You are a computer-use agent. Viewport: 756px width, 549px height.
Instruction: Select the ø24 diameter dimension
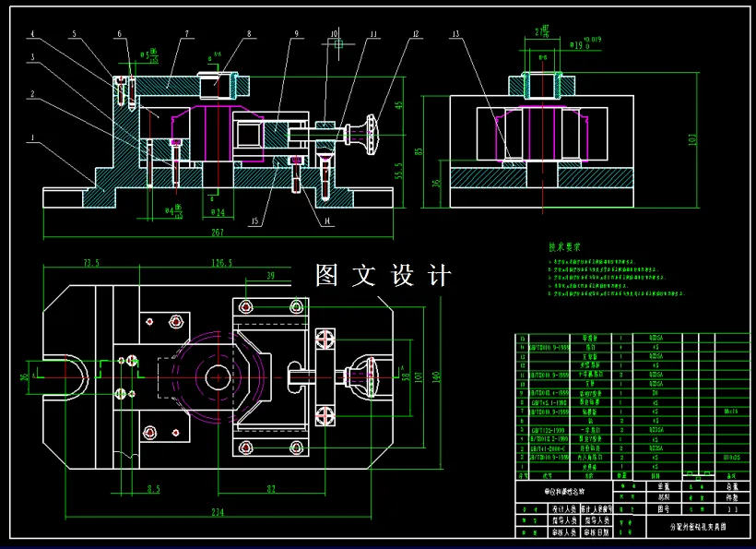click(x=218, y=212)
